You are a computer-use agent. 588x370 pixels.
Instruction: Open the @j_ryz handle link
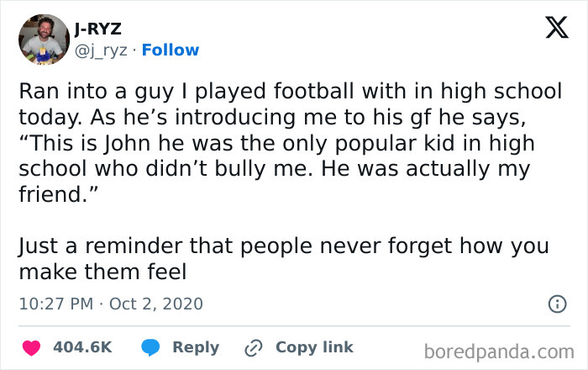pos(101,50)
